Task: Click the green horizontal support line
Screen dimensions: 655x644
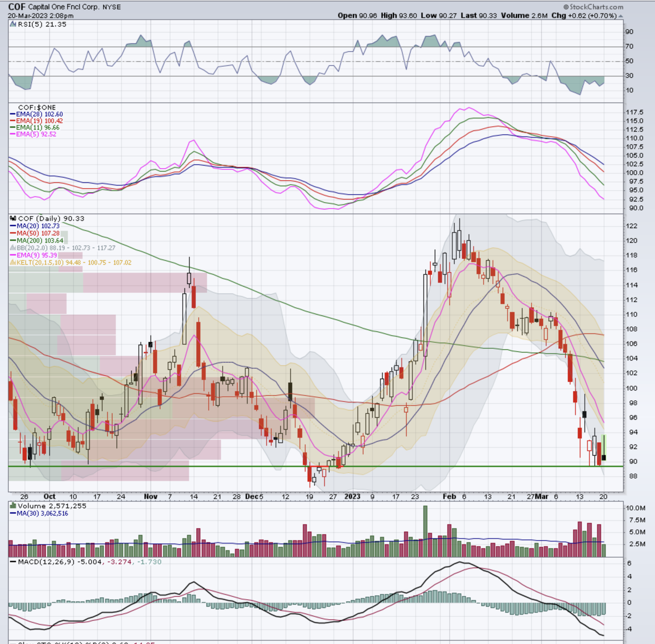Action: [316, 466]
